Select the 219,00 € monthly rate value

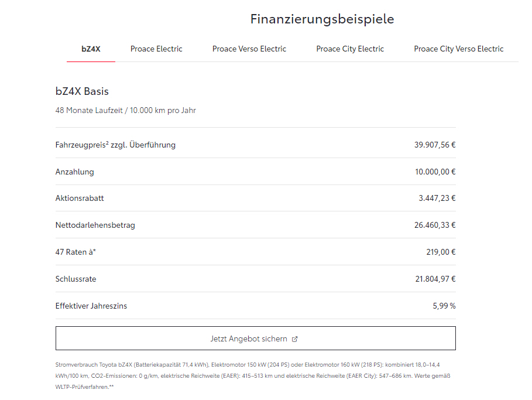(441, 252)
